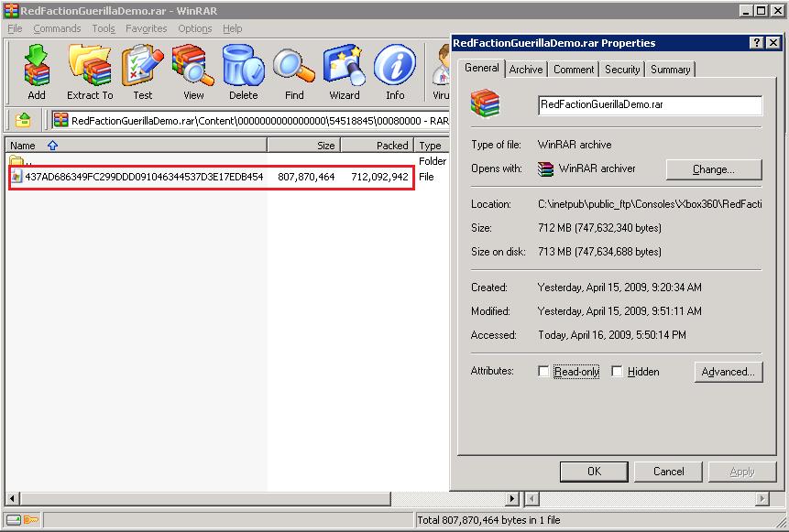Open the File menu
Viewport: 789px width, 532px height.
(15, 28)
